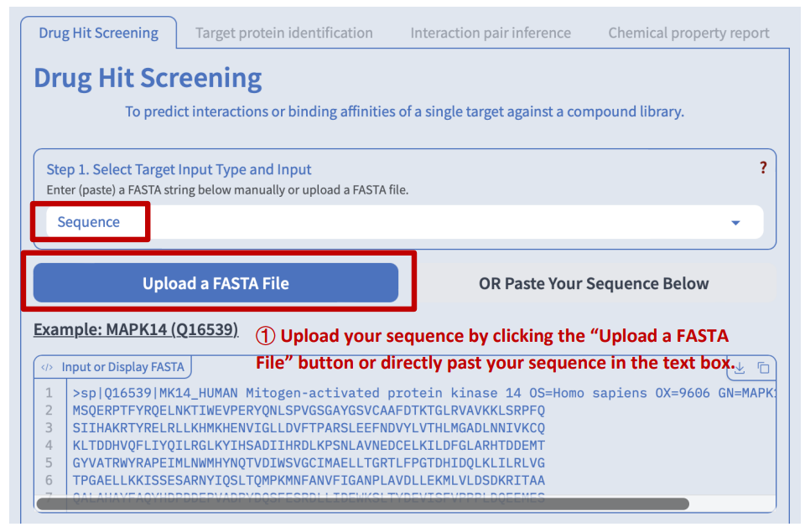Screen dimensions: 805x532
Task: Select the Drug Hit Screening tab
Action: [98, 34]
